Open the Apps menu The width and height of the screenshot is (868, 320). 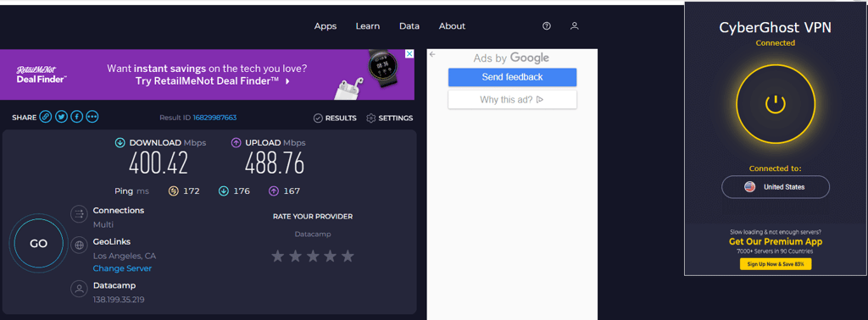(325, 26)
